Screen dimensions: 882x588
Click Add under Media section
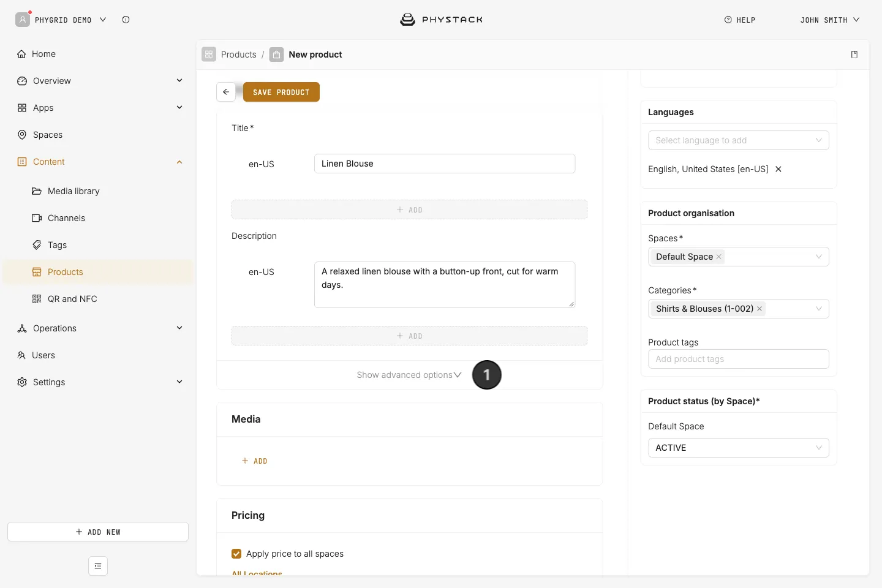(254, 461)
